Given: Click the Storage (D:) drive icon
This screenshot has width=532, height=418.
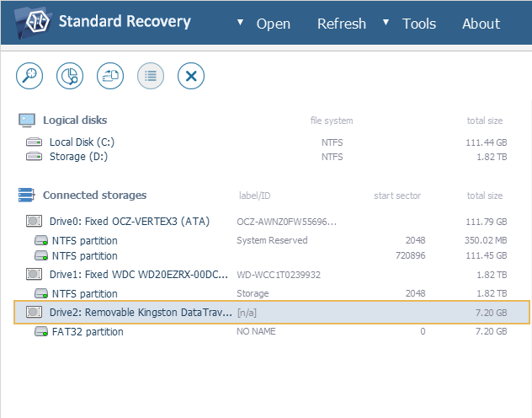Looking at the screenshot, I should tap(35, 157).
